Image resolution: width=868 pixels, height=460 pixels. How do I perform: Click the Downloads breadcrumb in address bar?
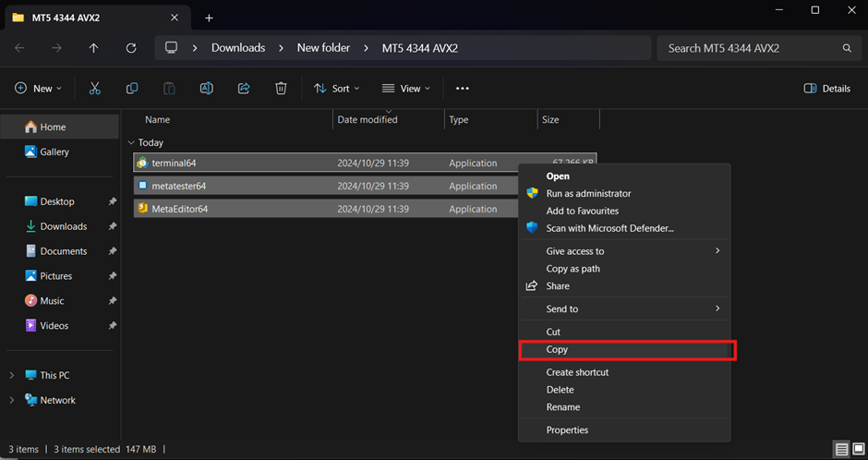pyautogui.click(x=238, y=48)
